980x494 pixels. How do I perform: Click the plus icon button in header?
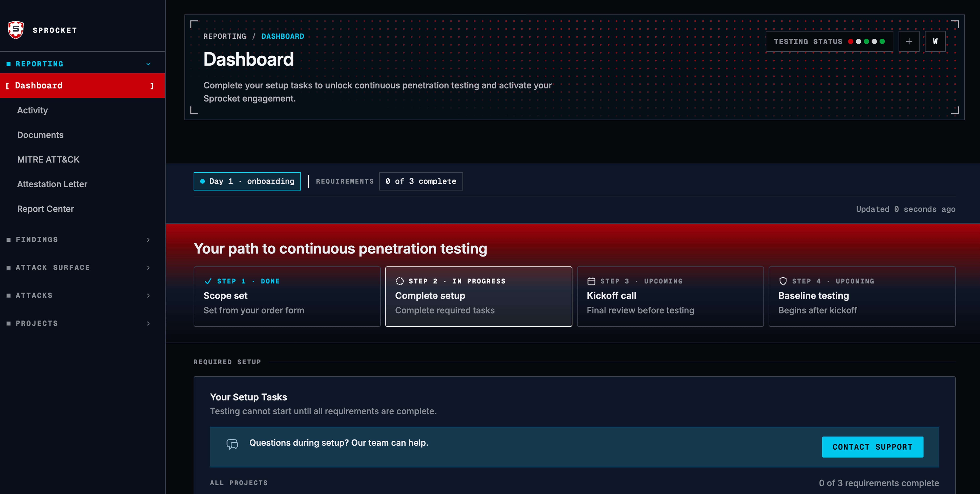tap(909, 42)
